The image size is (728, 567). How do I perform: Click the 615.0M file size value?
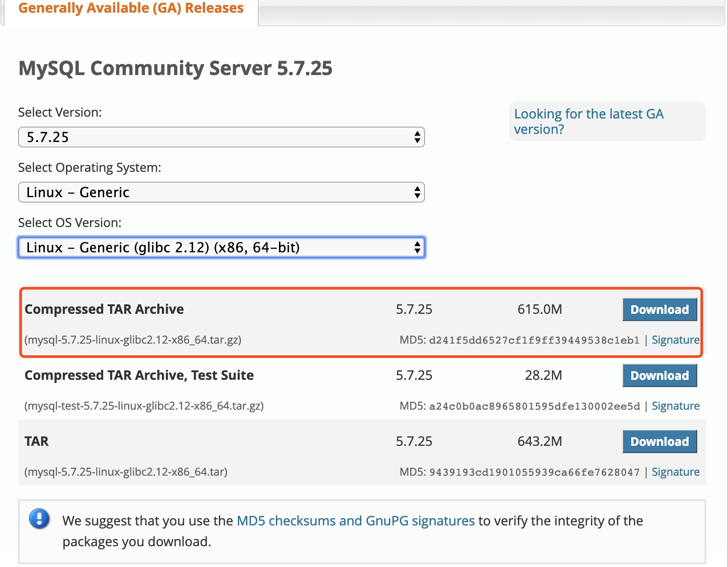[540, 309]
